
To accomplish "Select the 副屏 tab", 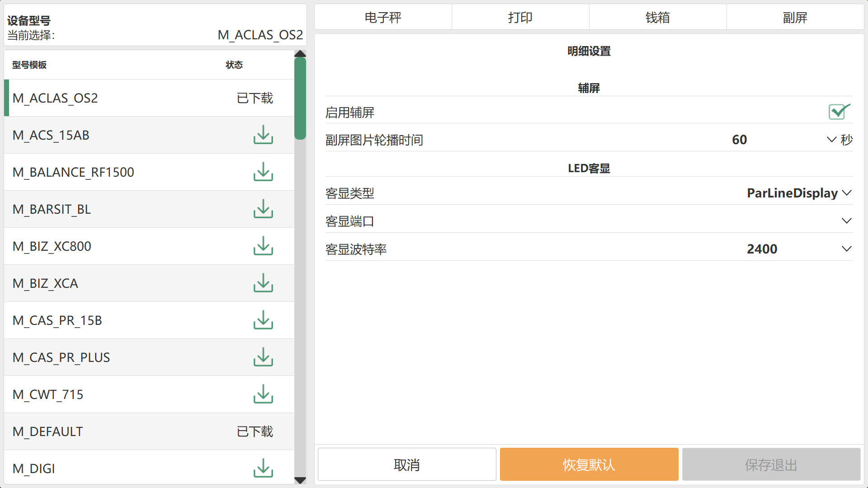I will pyautogui.click(x=795, y=17).
